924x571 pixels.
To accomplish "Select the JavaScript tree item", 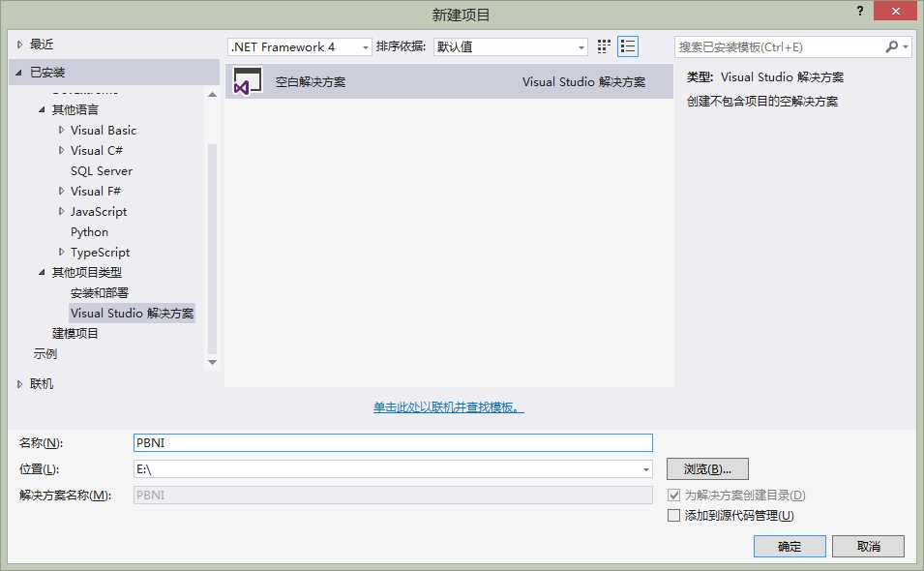I will 99,212.
